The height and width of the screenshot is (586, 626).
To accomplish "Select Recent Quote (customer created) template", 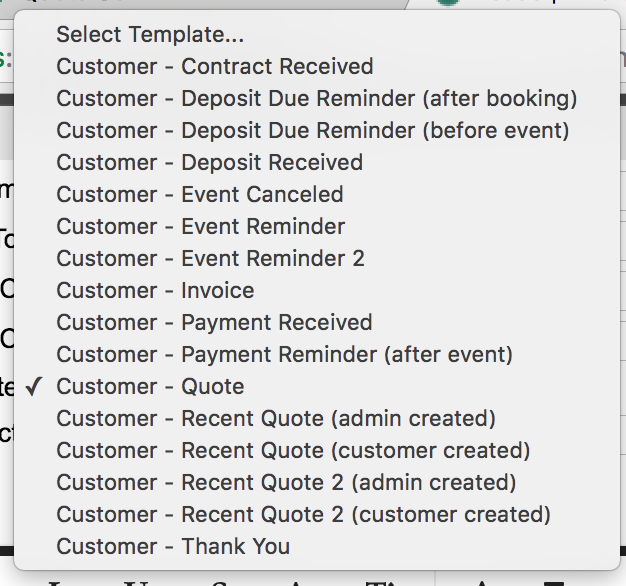I will coord(293,451).
